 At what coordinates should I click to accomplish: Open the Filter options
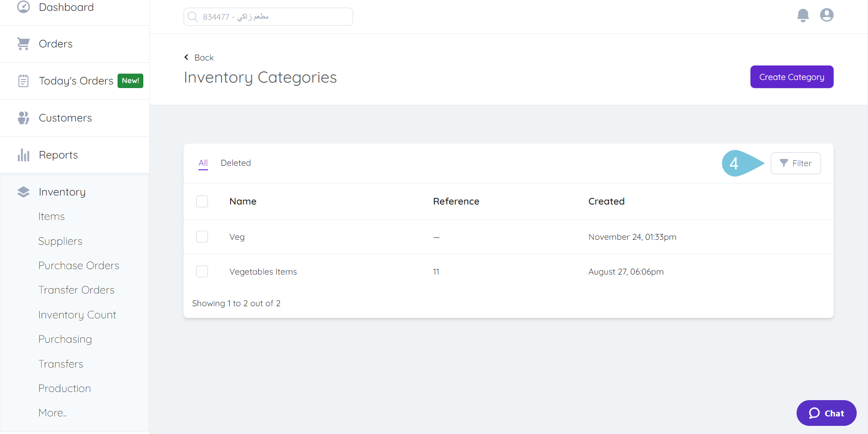[x=795, y=163]
